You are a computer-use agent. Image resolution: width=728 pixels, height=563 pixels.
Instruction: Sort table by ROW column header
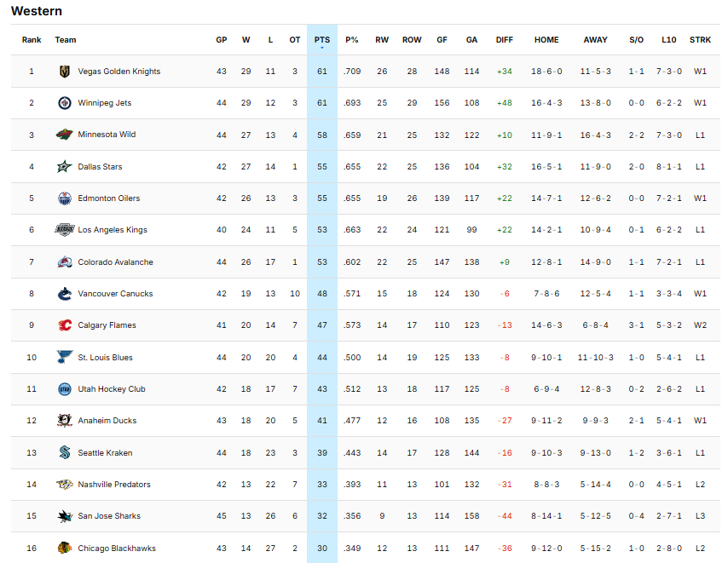point(412,40)
